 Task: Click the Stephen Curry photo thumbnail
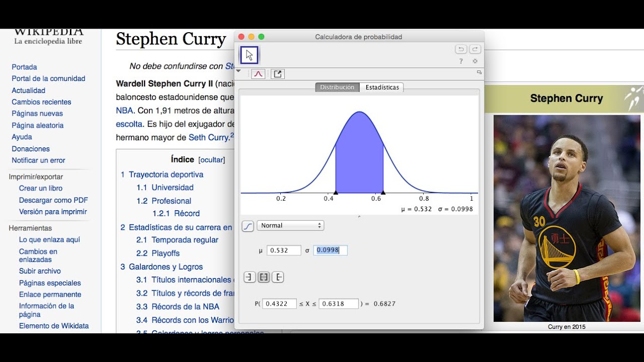[x=567, y=218]
